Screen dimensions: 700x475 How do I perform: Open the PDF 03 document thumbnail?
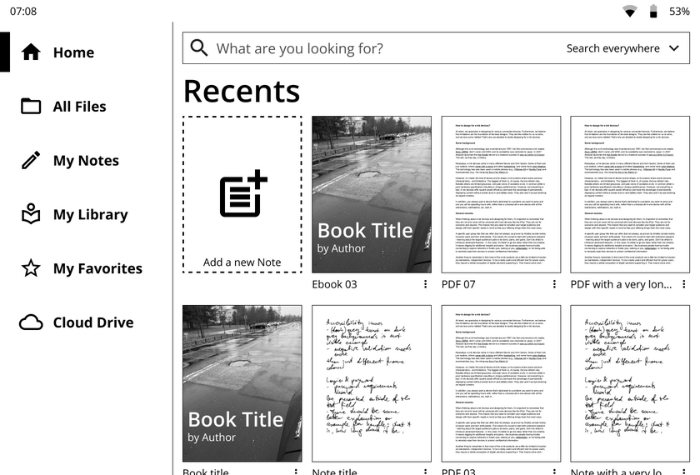pos(501,383)
